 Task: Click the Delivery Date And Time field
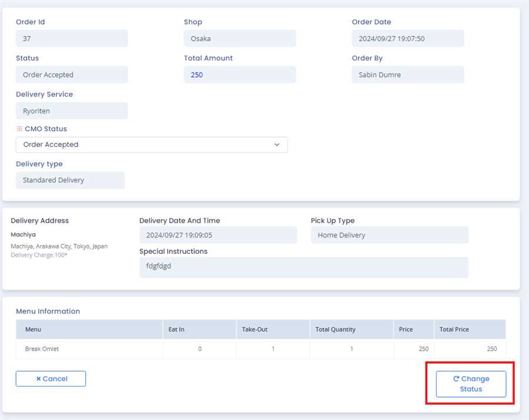click(218, 235)
